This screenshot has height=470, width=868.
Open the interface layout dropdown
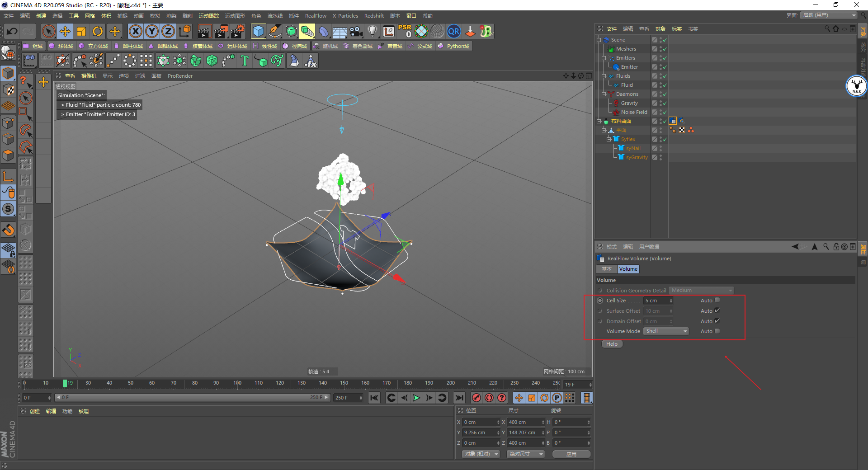[x=829, y=15]
